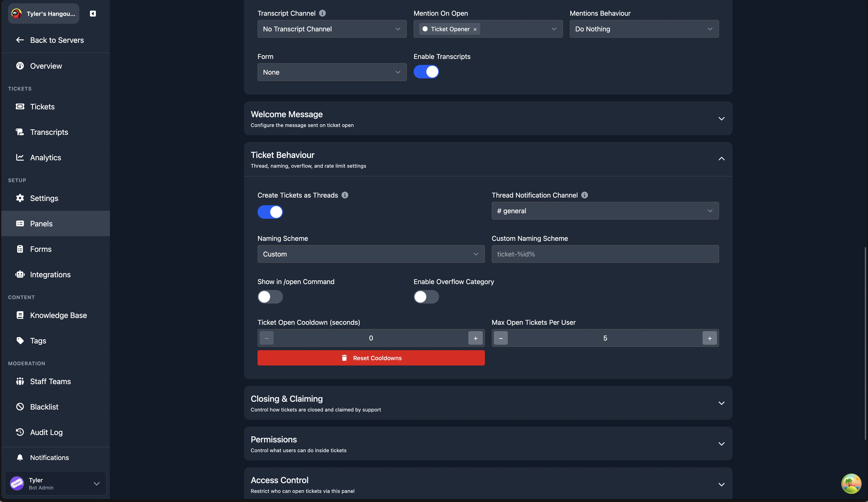This screenshot has height=502, width=868.
Task: Click the Analytics chart icon
Action: (20, 157)
